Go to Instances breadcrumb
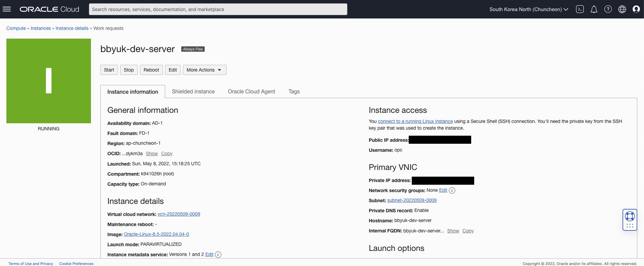This screenshot has width=644, height=266. tap(41, 28)
